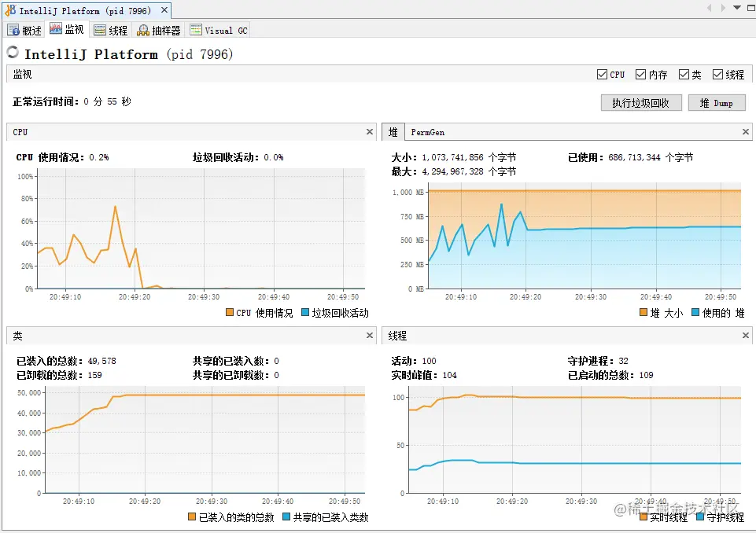The height and width of the screenshot is (533, 756).
Task: Open the 线程 threads tab
Action: pos(111,31)
